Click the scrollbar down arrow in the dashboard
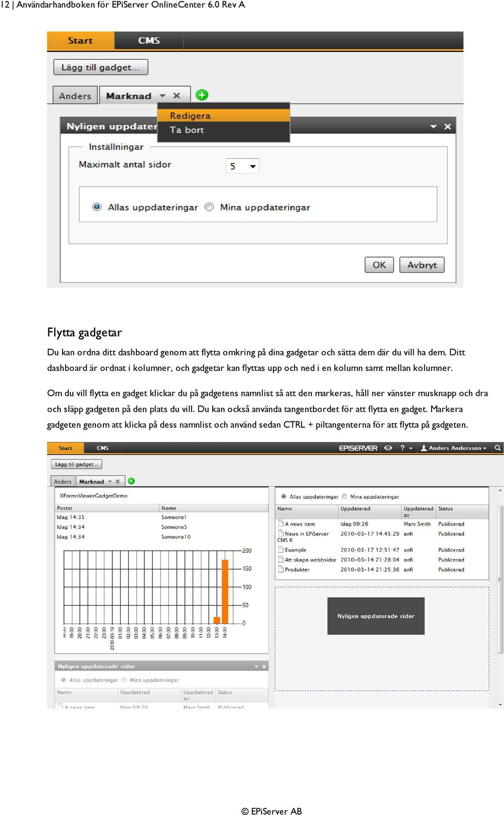 500,705
